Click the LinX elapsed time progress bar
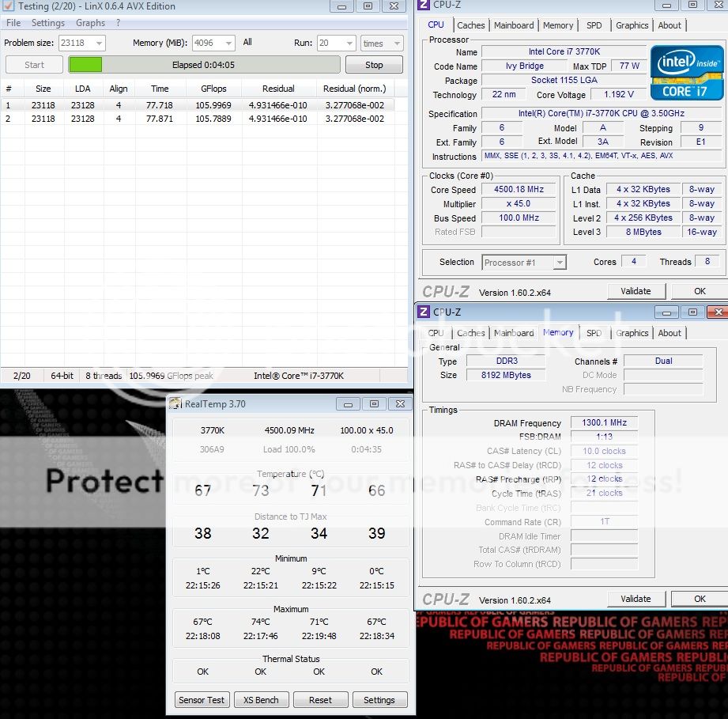Viewport: 728px width, 719px height. pyautogui.click(x=204, y=65)
